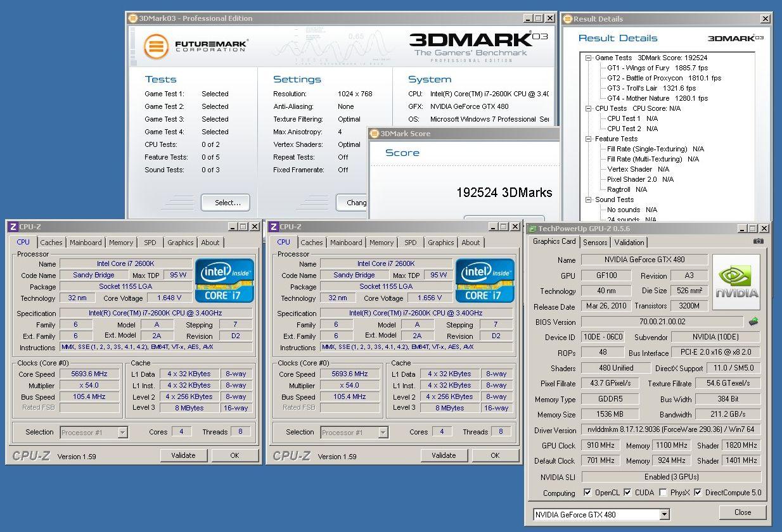Viewport: 782px width, 532px height.
Task: Click the GPU-Z title bar icon
Action: tap(532, 229)
